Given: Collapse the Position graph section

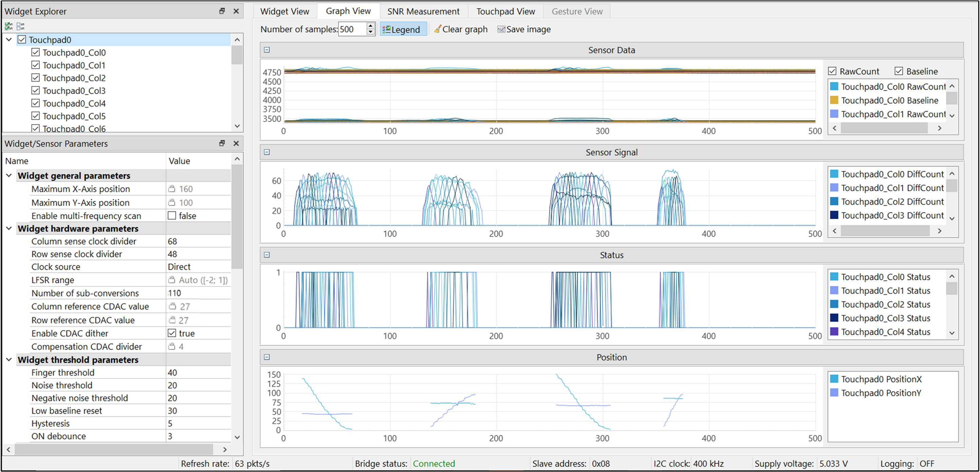Looking at the screenshot, I should (267, 357).
